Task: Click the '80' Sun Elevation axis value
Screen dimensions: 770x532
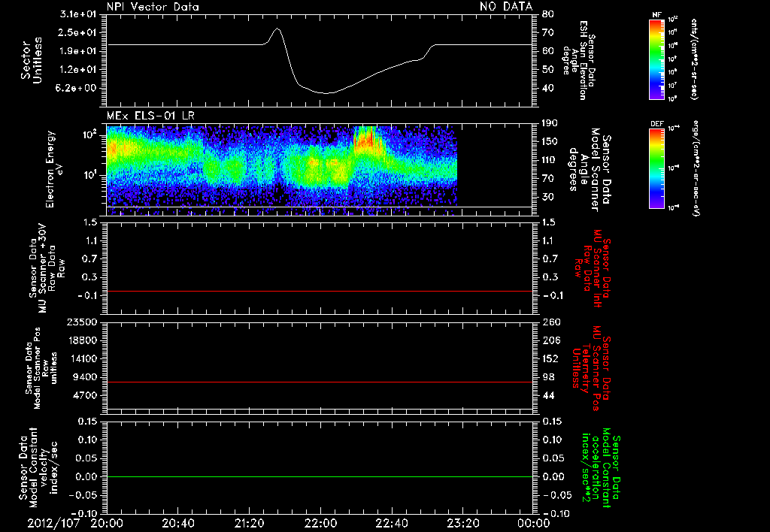Action: [x=547, y=14]
